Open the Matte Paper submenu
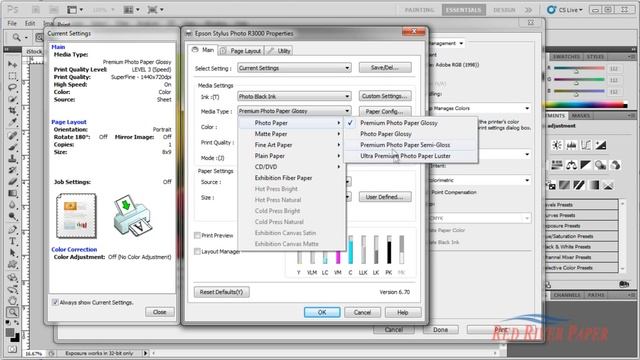The width and height of the screenshot is (640, 360). (x=292, y=134)
